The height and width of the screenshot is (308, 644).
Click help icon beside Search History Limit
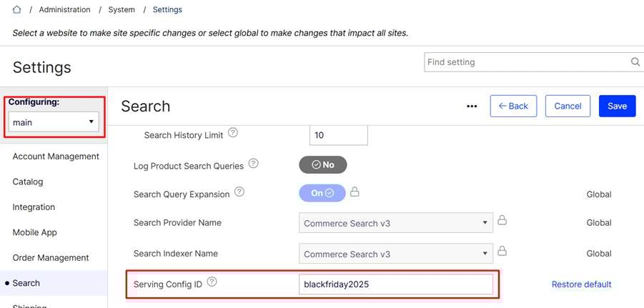pos(233,133)
